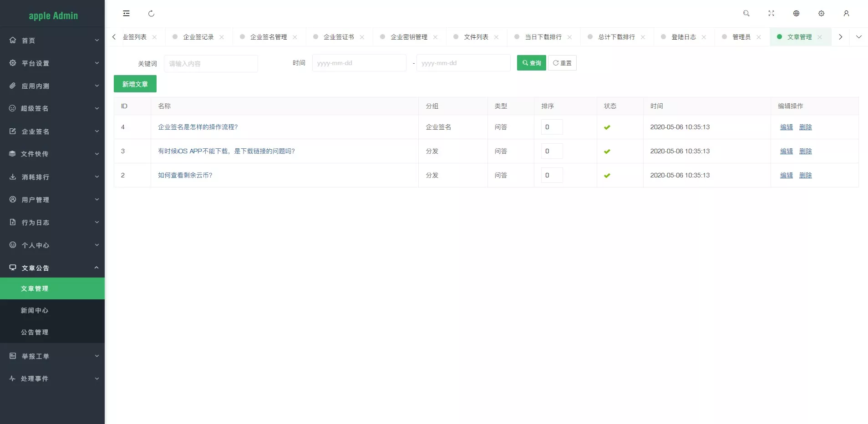Expand the 平台设置 sidebar menu

pyautogui.click(x=52, y=63)
